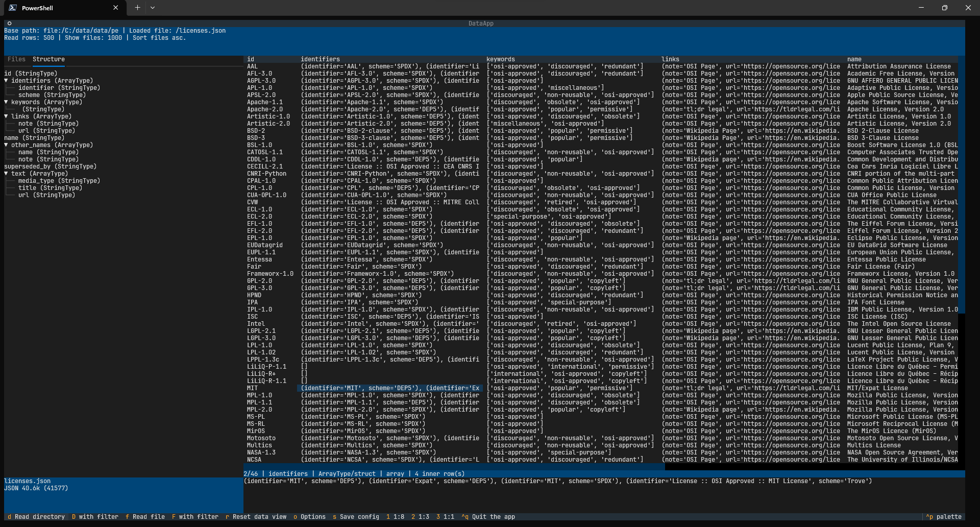Close the PowerShell tab
This screenshot has width=980, height=527.
pos(115,8)
